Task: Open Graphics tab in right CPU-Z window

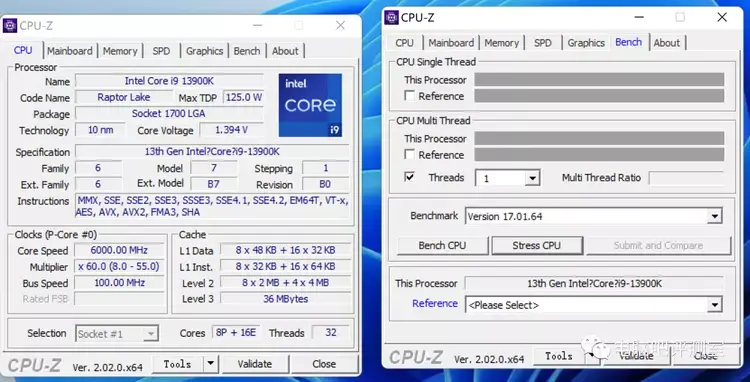Action: pyautogui.click(x=586, y=43)
